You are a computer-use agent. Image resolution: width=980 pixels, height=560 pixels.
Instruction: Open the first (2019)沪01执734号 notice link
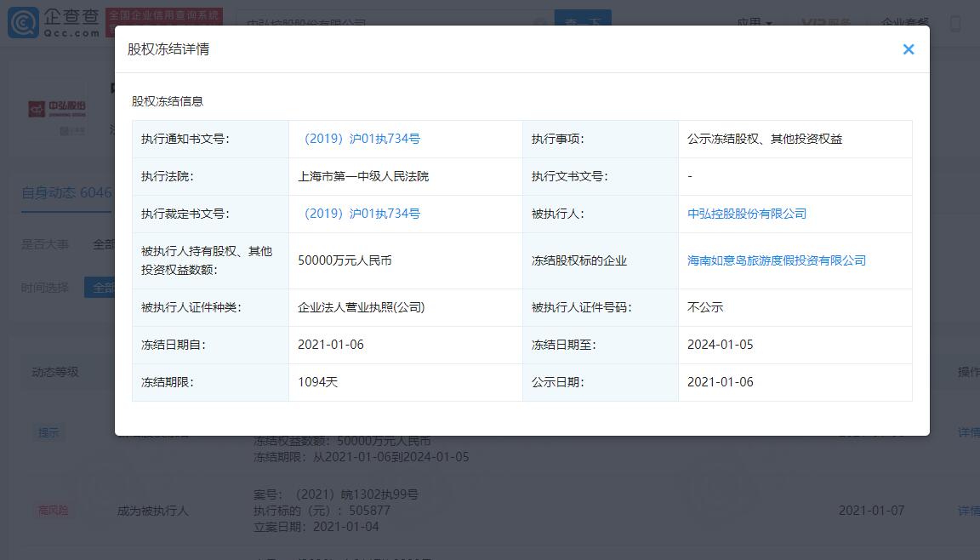pyautogui.click(x=362, y=139)
